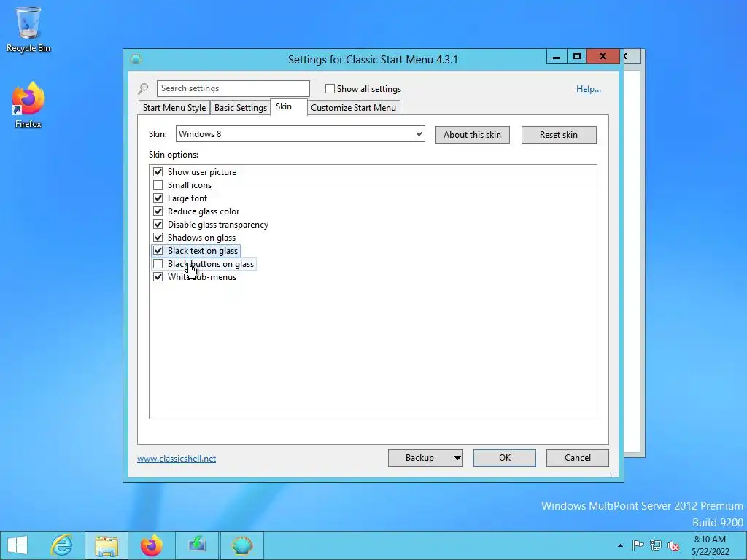747x560 pixels.
Task: Launch Internet Explorer from the taskbar
Action: click(x=61, y=545)
